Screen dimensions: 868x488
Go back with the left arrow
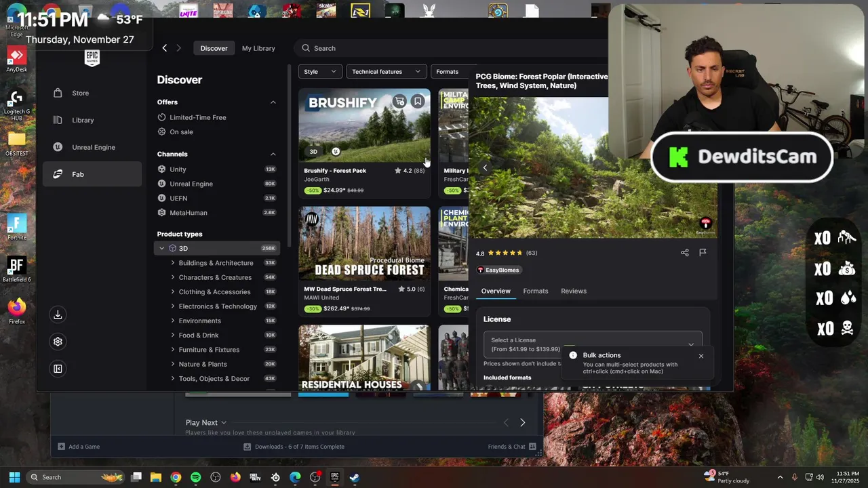(x=164, y=48)
